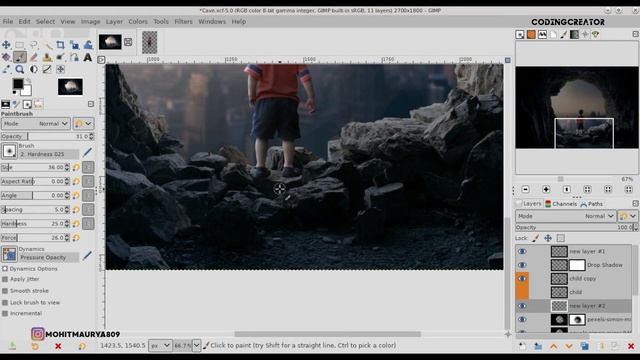Open the mode category dropdown beside paint Mode
The width and height of the screenshot is (640, 360).
click(x=83, y=124)
